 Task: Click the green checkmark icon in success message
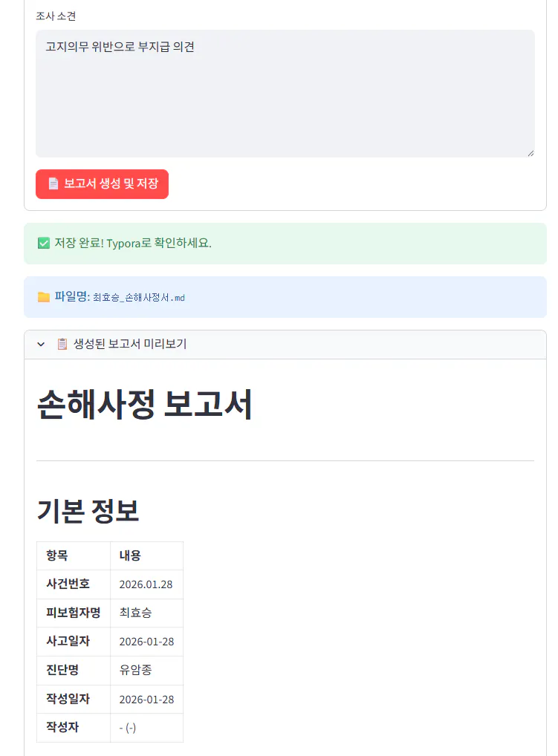click(x=43, y=244)
